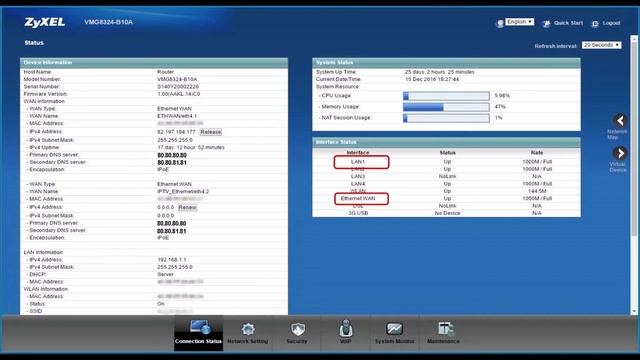Click the 144.5M rate value
The width and height of the screenshot is (640, 360).
tap(537, 191)
